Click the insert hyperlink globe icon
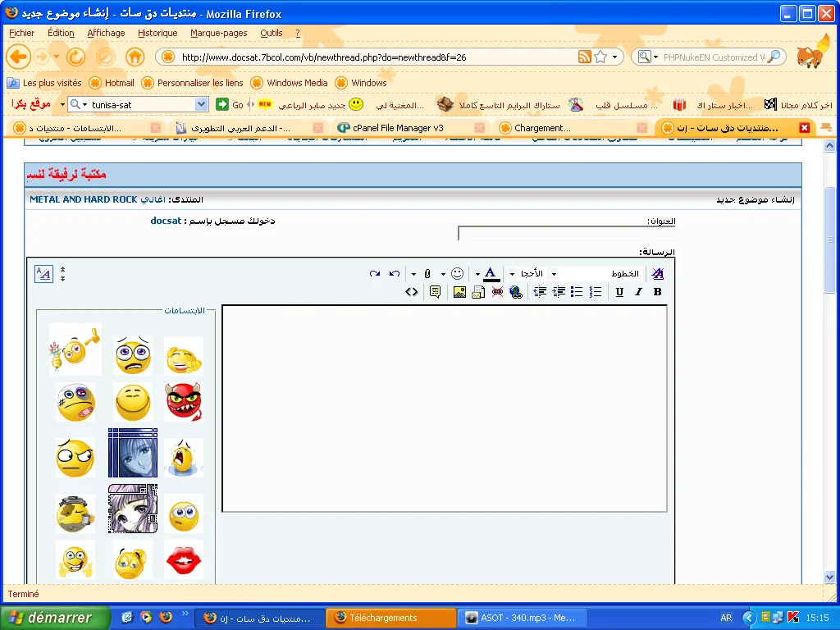Image resolution: width=840 pixels, height=630 pixels. [x=515, y=292]
